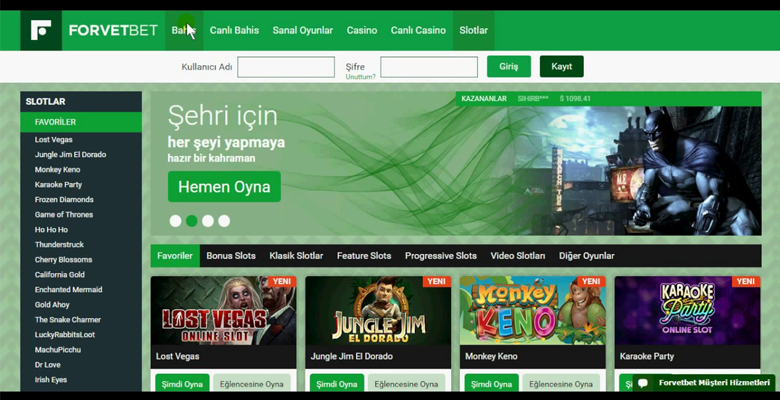Click Eğlencesine Oyna under Monkey Keno
This screenshot has width=780, height=400.
561,384
